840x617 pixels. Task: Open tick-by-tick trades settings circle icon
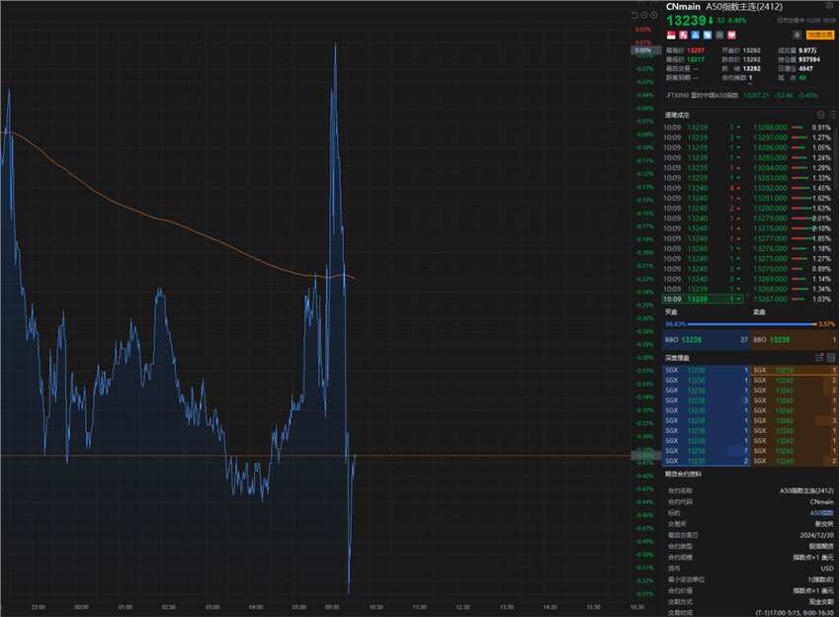click(820, 115)
